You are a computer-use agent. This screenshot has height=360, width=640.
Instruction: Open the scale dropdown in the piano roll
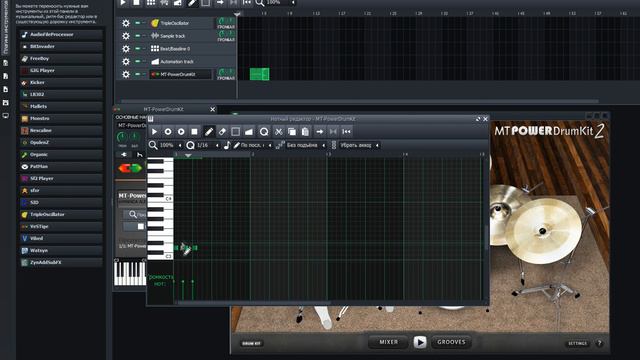click(306, 145)
